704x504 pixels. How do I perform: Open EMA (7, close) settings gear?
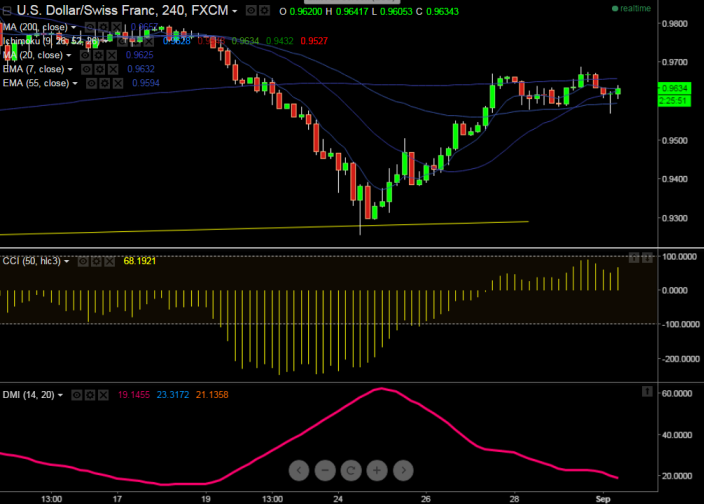pyautogui.click(x=100, y=69)
